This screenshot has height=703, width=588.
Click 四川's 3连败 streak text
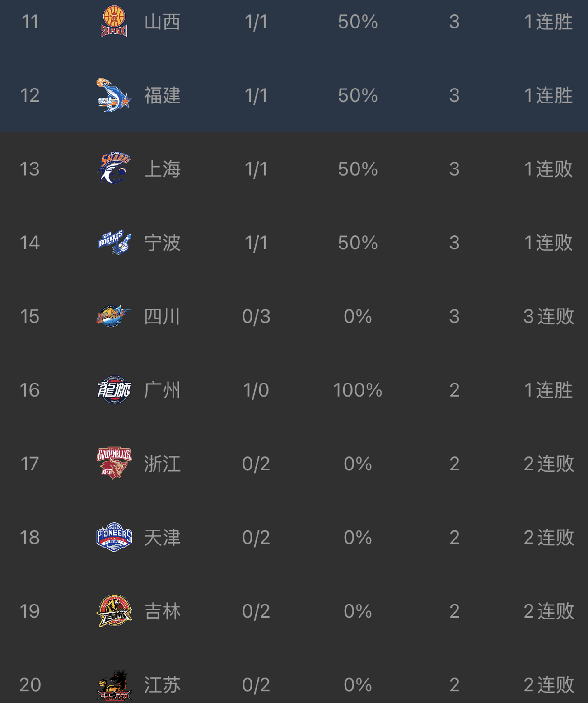[548, 316]
